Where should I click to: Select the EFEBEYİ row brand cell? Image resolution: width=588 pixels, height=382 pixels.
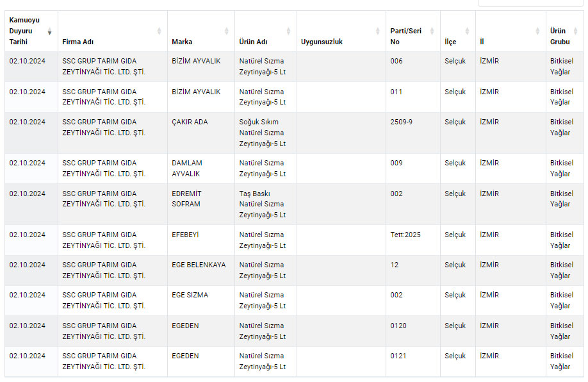point(201,240)
